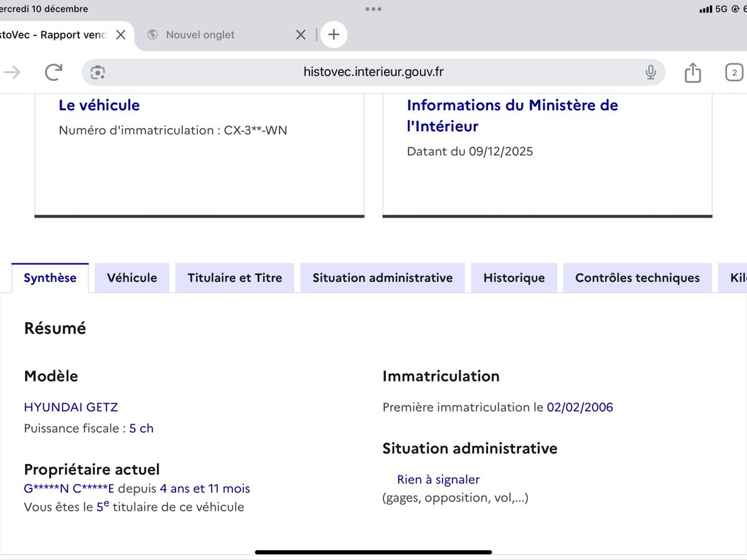Tap the date in the status bar
The image size is (747, 560).
44,9
